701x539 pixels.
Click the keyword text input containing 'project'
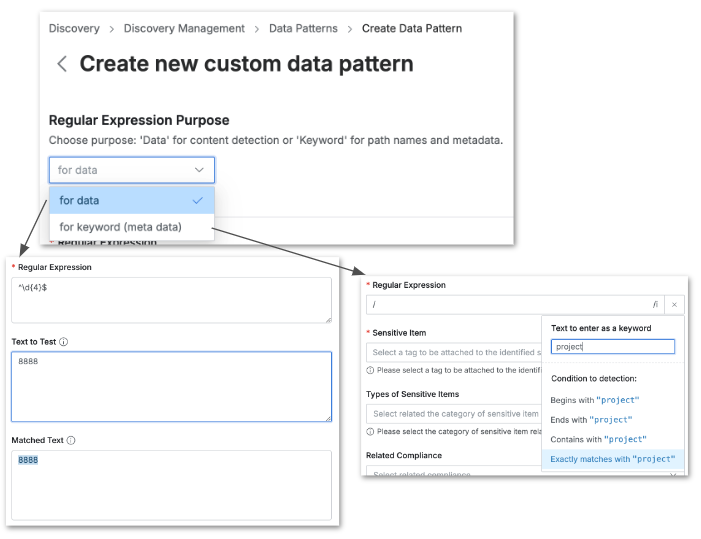612,347
